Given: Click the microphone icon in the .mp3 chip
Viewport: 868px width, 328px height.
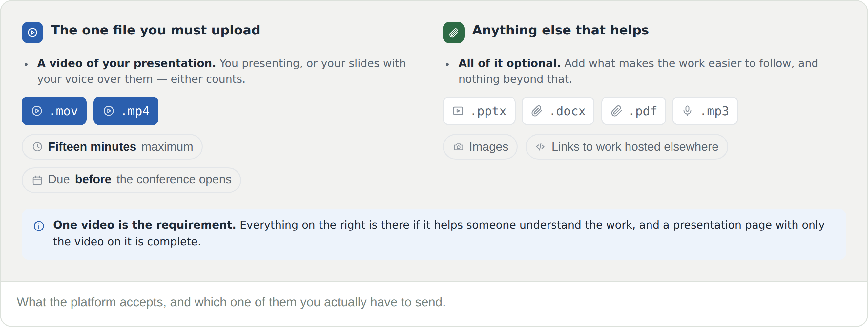Looking at the screenshot, I should coord(687,111).
